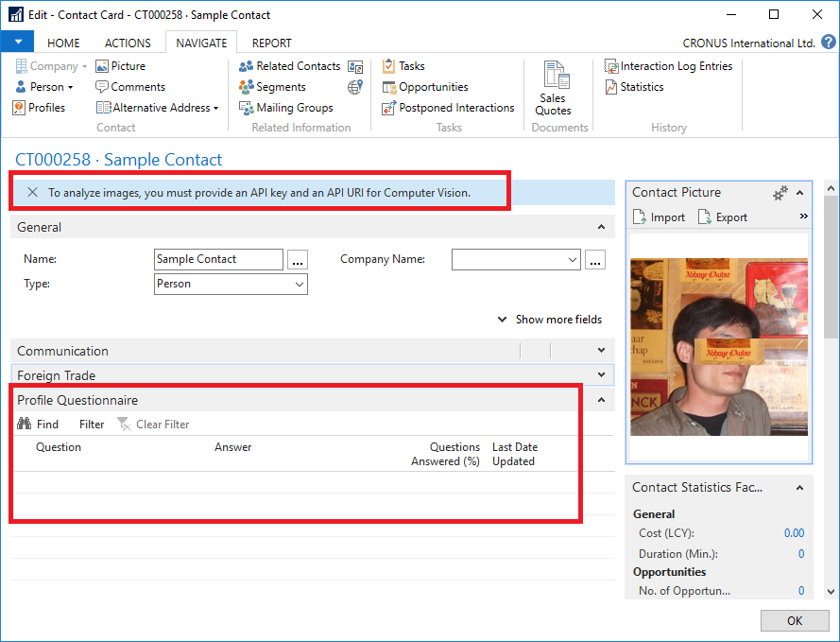Open Tasks in the ribbon

(403, 66)
